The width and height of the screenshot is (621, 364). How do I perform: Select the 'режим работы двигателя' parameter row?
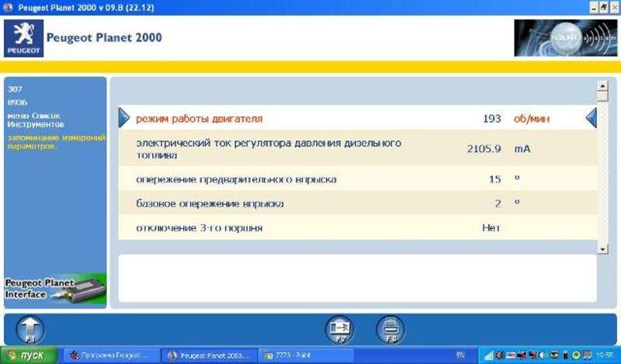pyautogui.click(x=310, y=119)
